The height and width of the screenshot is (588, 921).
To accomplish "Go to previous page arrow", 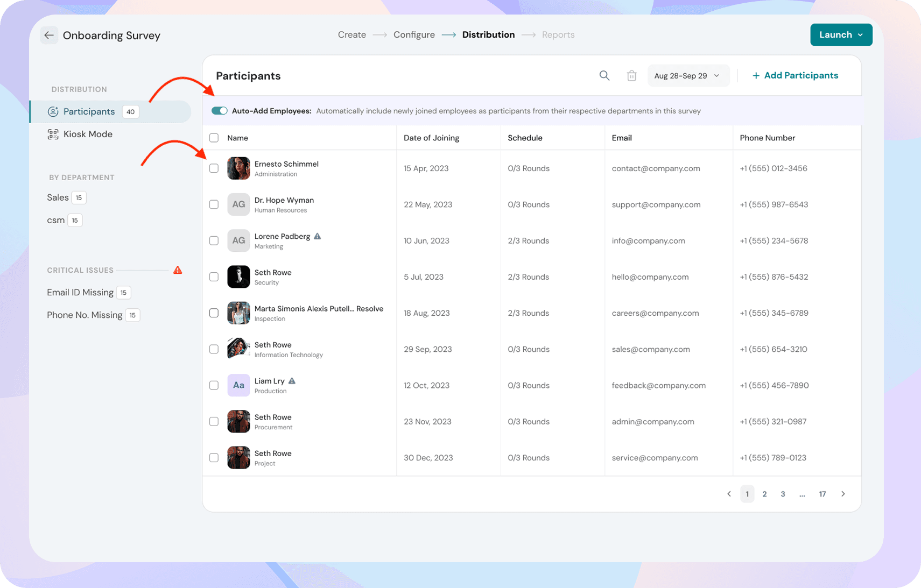I will tap(729, 494).
